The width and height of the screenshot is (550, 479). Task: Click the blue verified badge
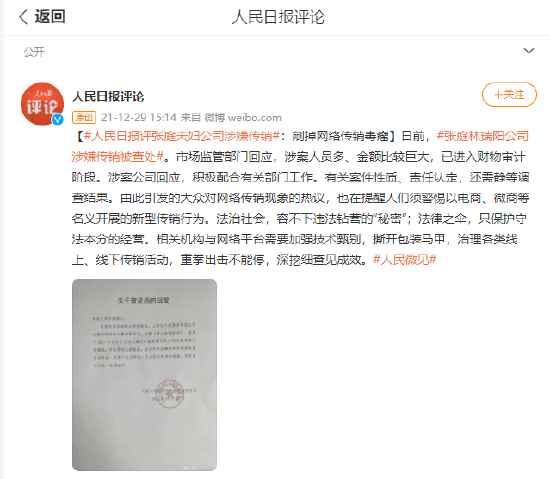click(x=58, y=119)
